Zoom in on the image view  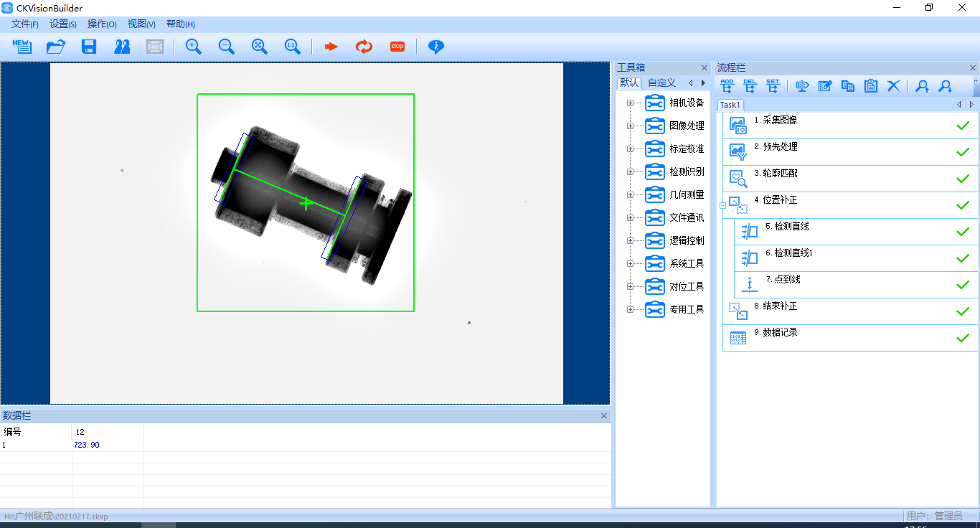point(193,47)
